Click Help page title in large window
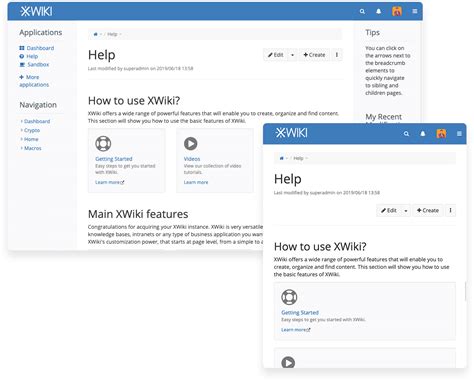This screenshot has height=381, width=474. (x=102, y=55)
